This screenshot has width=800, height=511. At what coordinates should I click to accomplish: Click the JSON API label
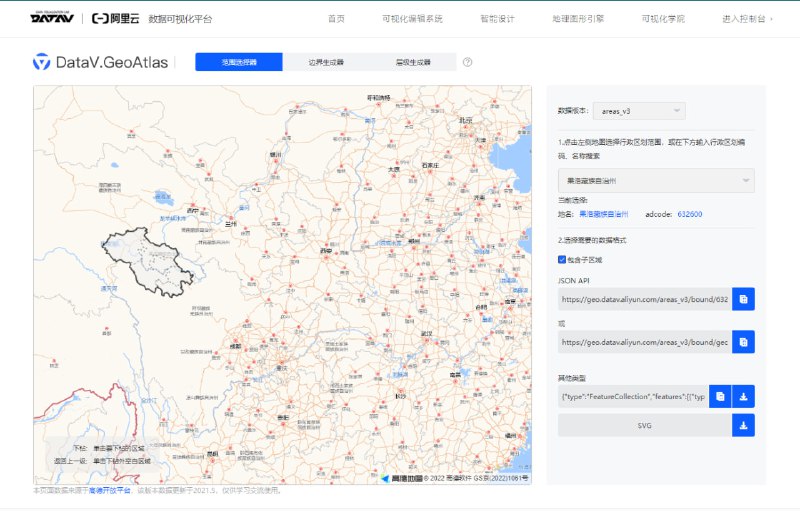[x=573, y=280]
